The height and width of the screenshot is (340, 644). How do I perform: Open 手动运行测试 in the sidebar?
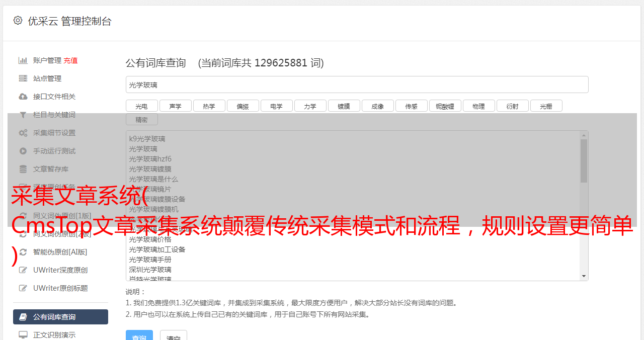pyautogui.click(x=54, y=151)
